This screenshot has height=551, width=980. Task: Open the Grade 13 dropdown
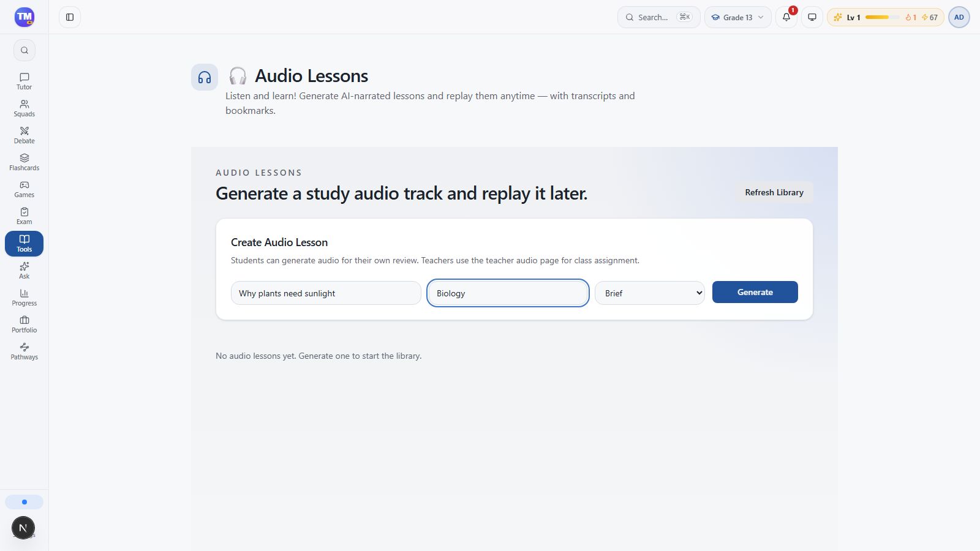(x=737, y=17)
